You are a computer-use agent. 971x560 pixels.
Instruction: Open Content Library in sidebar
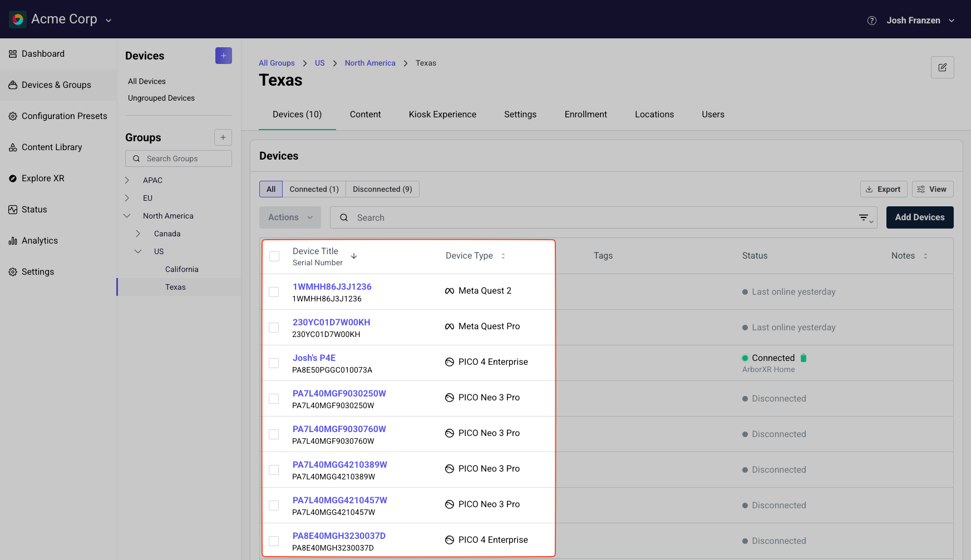(x=58, y=147)
